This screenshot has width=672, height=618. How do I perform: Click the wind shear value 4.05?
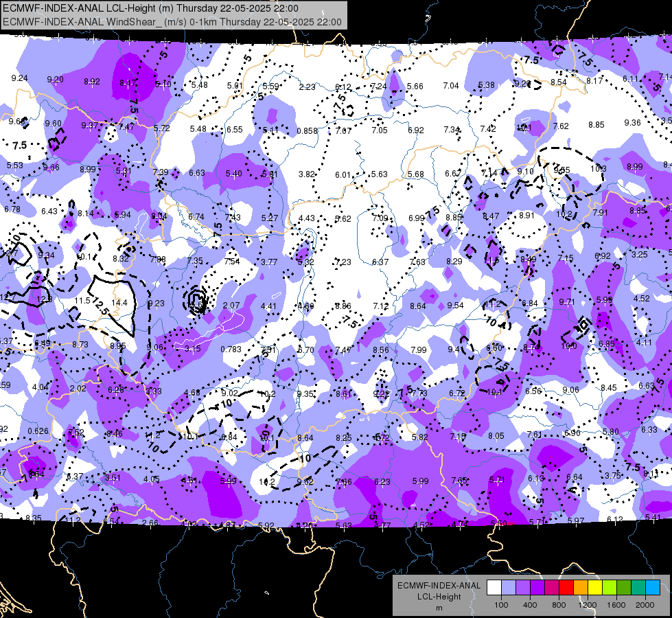pyautogui.click(x=151, y=479)
